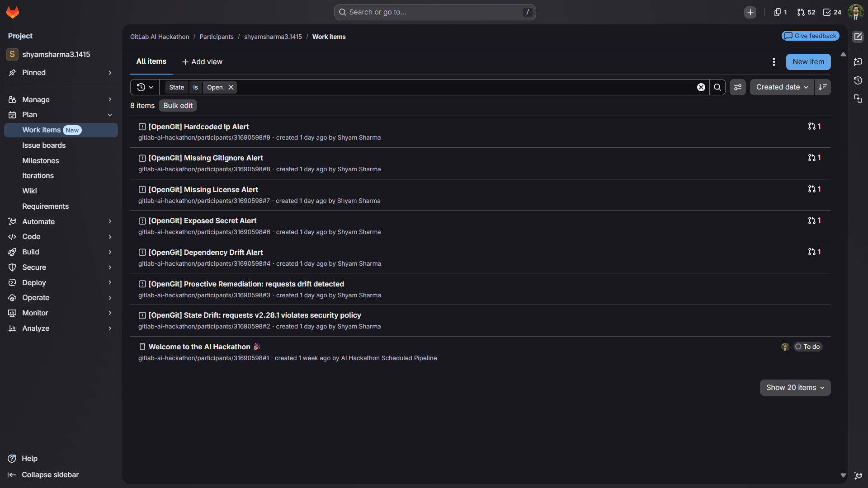Open assigned merge requests counter

coord(806,12)
